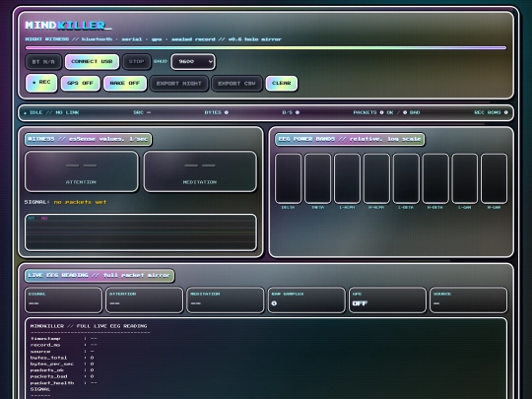Click the EEG POWER BANDS header

(350, 139)
